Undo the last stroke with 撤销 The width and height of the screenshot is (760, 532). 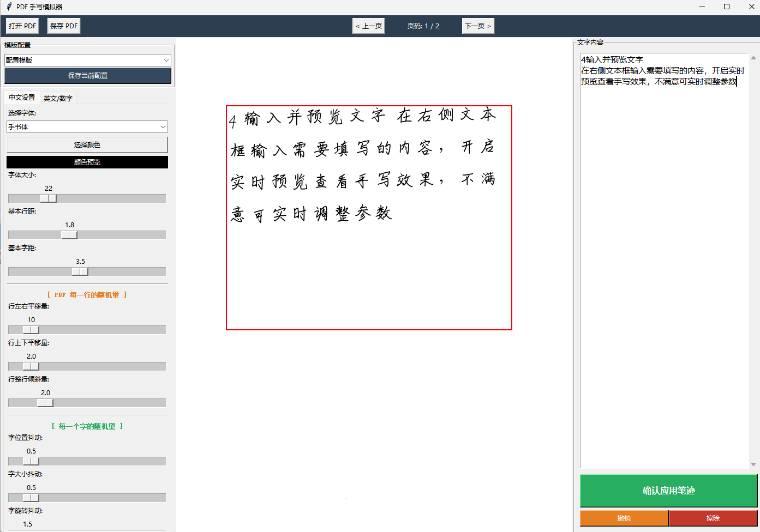624,518
